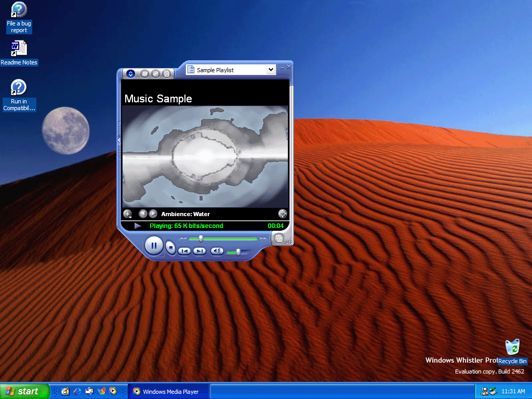Click the taskbar clock 11:31 AM
The height and width of the screenshot is (399, 532).
click(513, 391)
